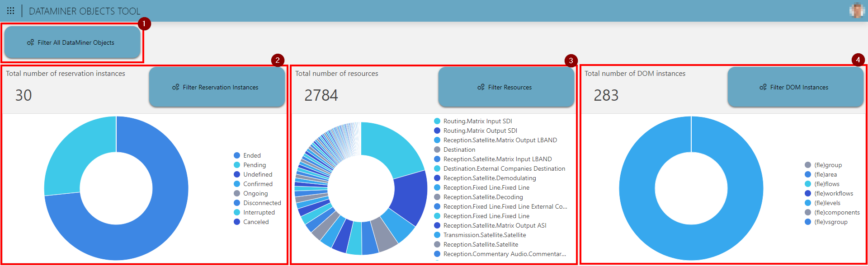Screen dimensions: 868x266
Task: Click the DOM instances count 283
Action: coord(606,95)
